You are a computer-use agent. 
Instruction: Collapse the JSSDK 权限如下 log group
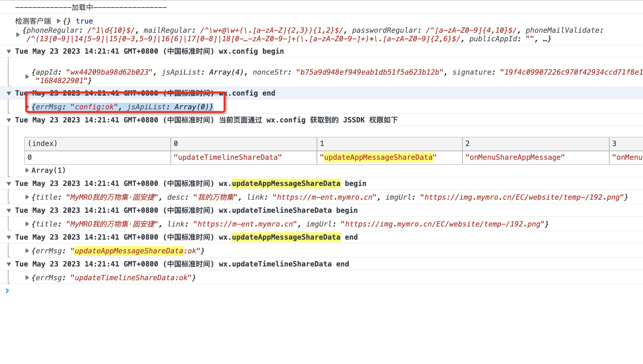click(9, 120)
